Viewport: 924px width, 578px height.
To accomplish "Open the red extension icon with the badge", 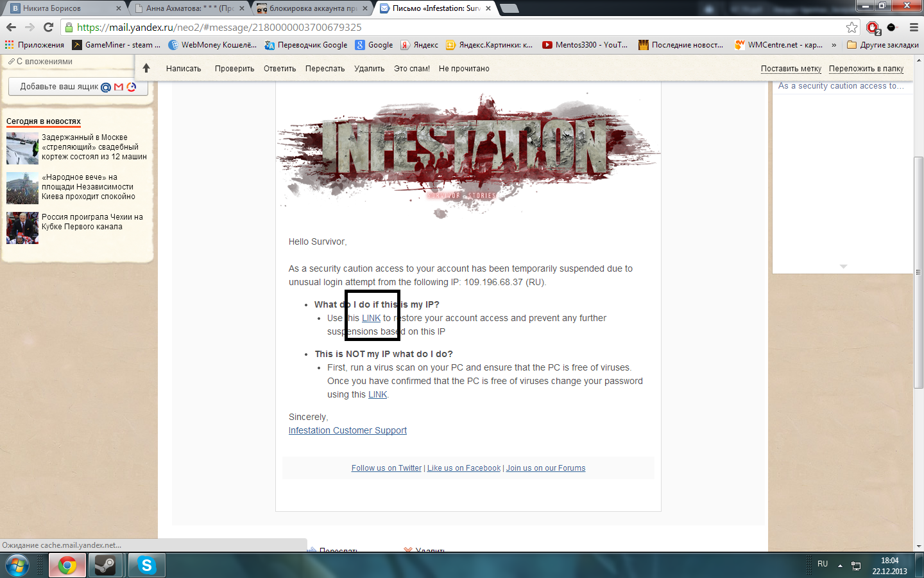I will pyautogui.click(x=873, y=28).
